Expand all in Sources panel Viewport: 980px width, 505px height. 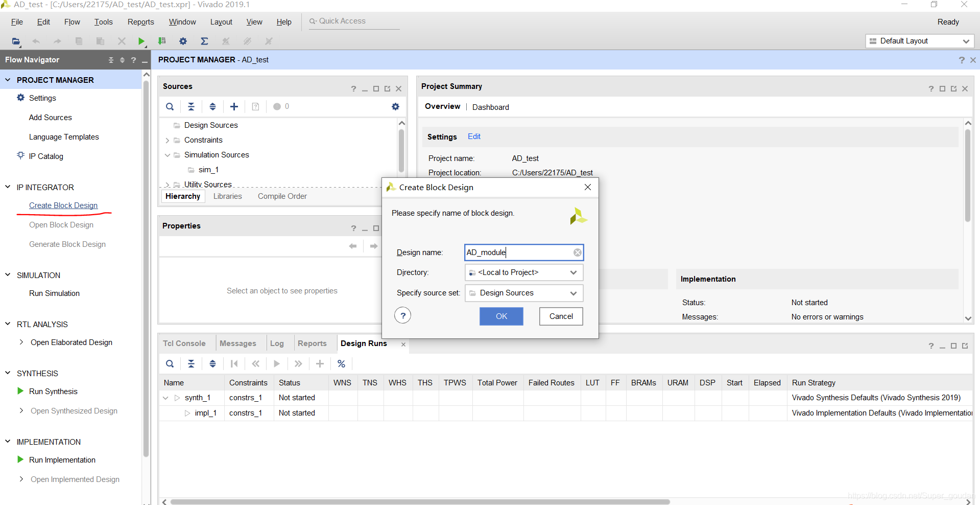click(212, 106)
